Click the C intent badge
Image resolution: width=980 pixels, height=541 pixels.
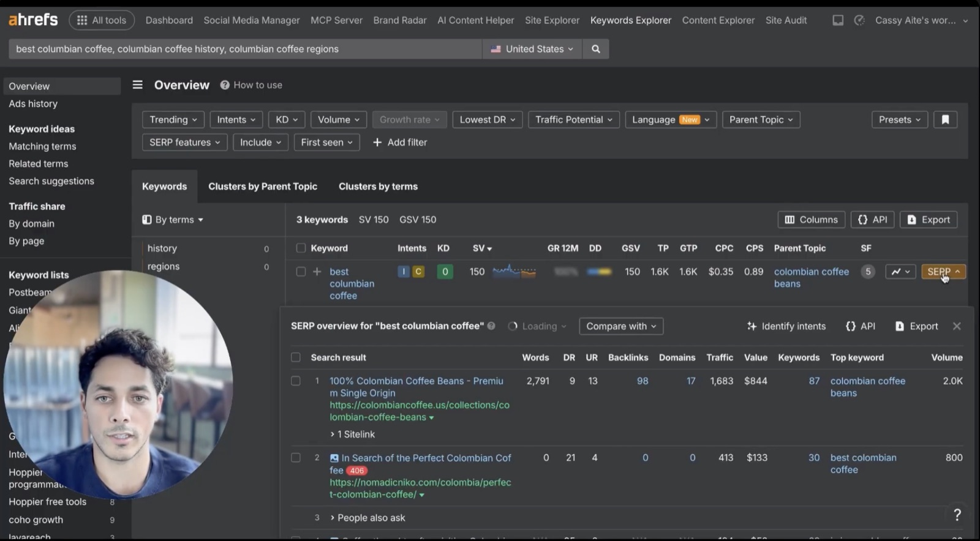coord(418,272)
